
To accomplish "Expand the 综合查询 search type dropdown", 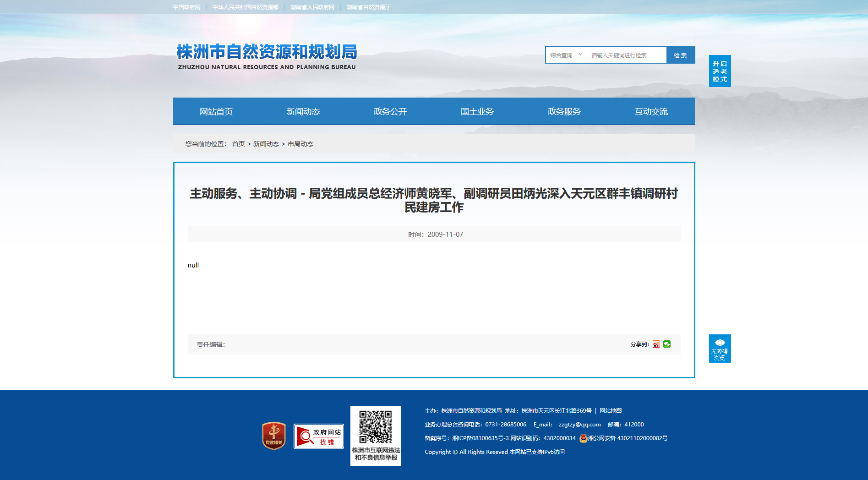I will coord(566,55).
